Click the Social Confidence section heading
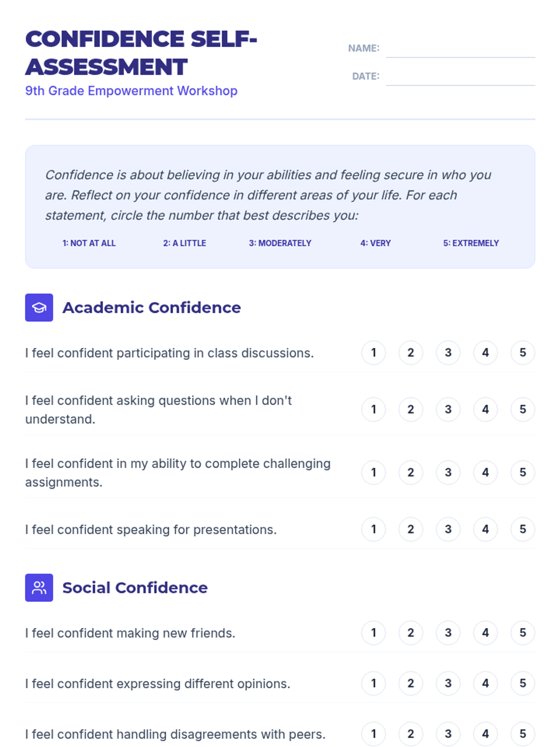The height and width of the screenshot is (747, 560). tap(135, 587)
